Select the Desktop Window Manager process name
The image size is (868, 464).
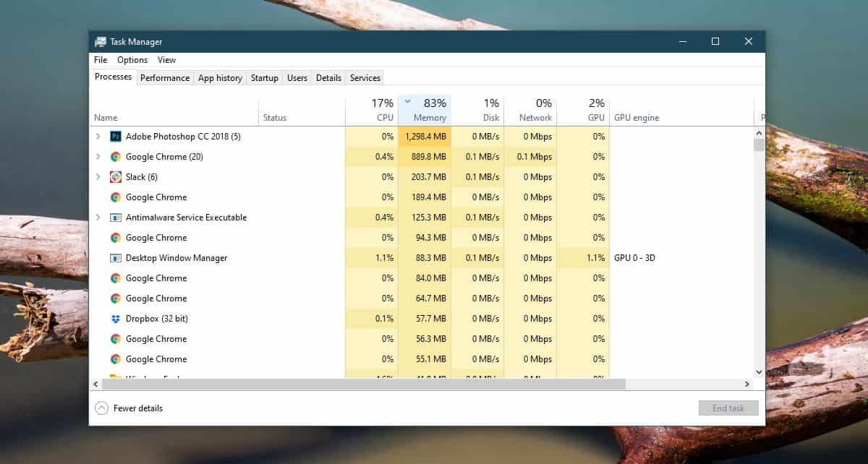pyautogui.click(x=176, y=257)
